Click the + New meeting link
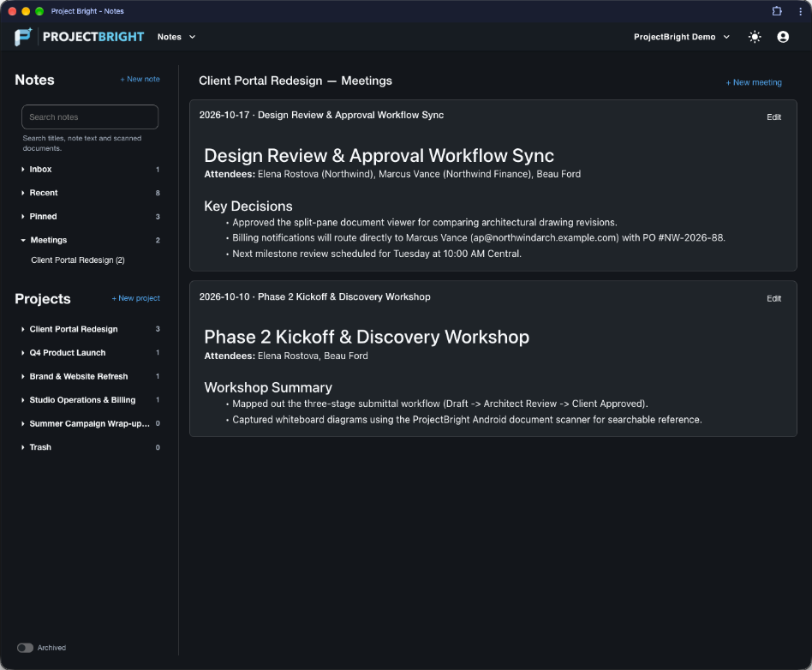Screen dimensions: 812x670 tap(754, 82)
